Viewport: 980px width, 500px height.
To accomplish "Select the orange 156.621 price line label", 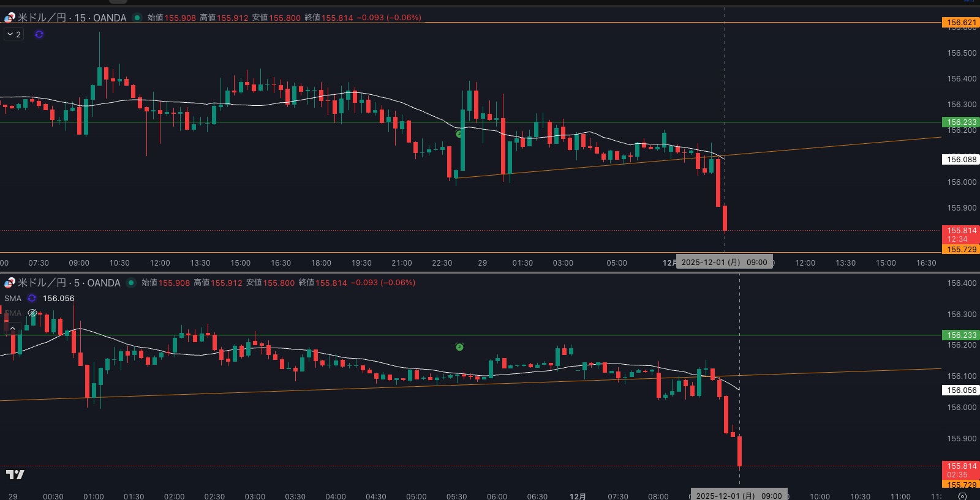I will click(x=961, y=23).
